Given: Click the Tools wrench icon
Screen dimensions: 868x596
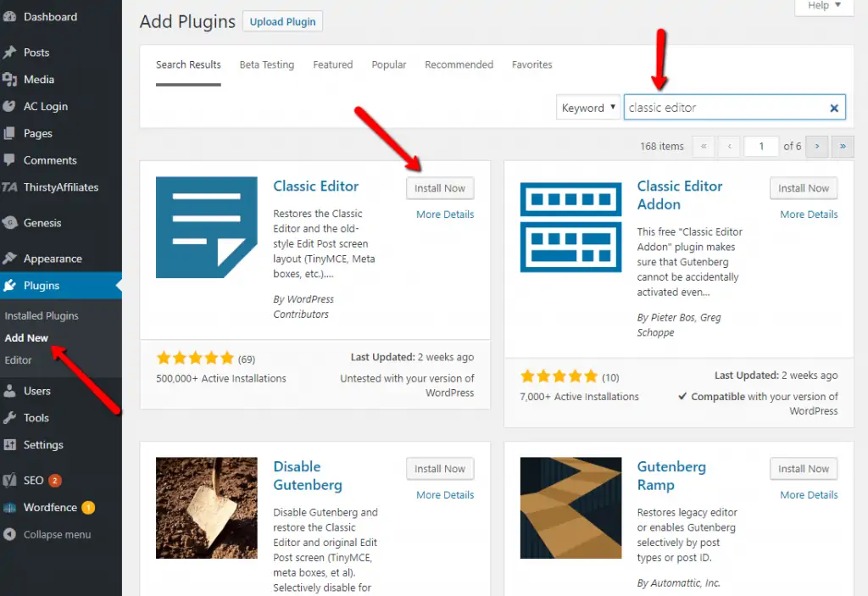Looking at the screenshot, I should tap(8, 418).
